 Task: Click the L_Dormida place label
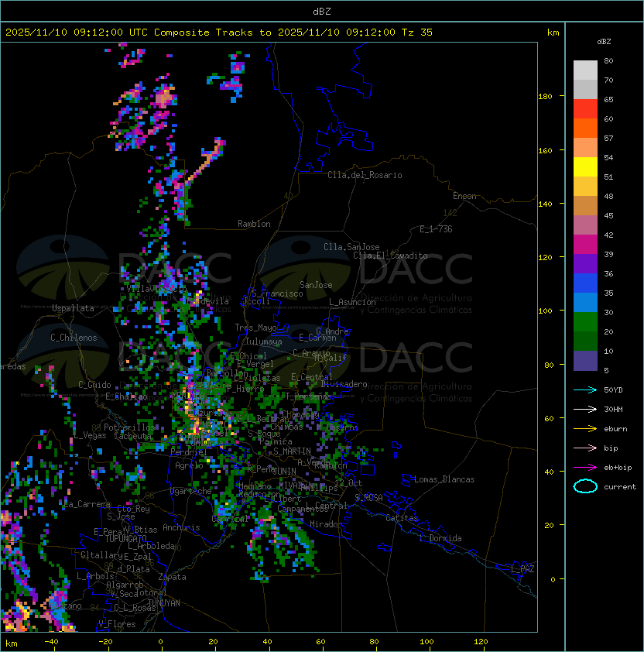point(440,538)
